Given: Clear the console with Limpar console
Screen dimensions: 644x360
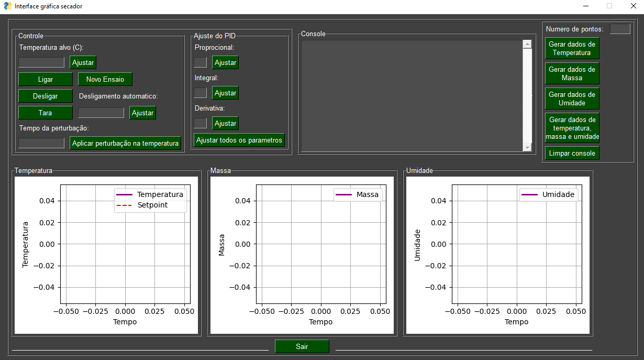Looking at the screenshot, I should click(x=572, y=152).
